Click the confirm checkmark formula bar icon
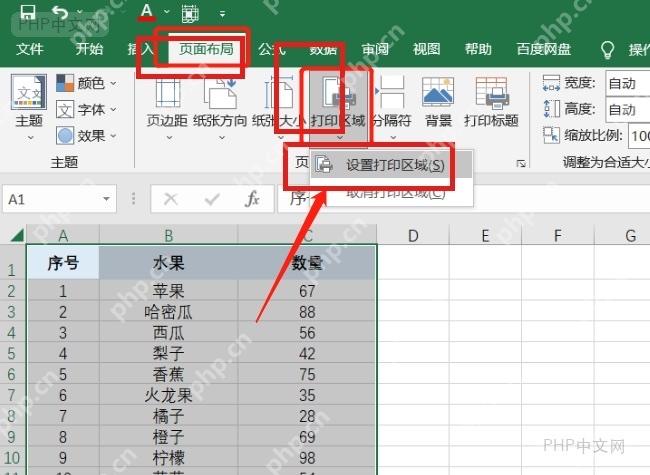 point(212,200)
